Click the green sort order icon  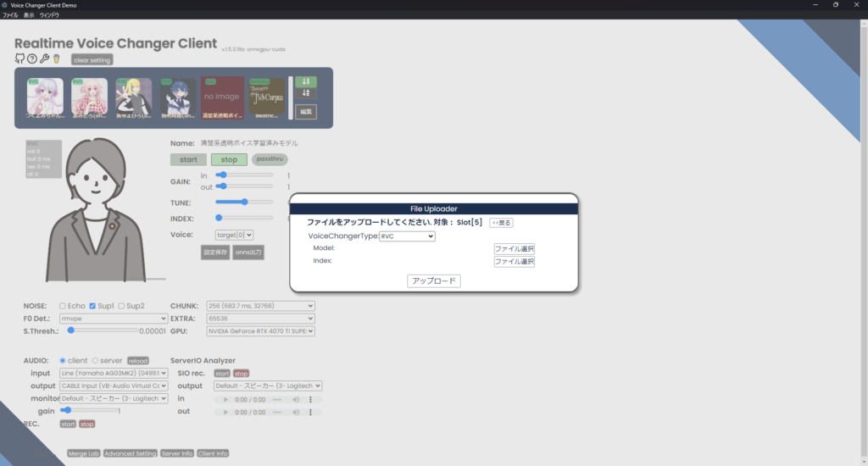(x=305, y=82)
